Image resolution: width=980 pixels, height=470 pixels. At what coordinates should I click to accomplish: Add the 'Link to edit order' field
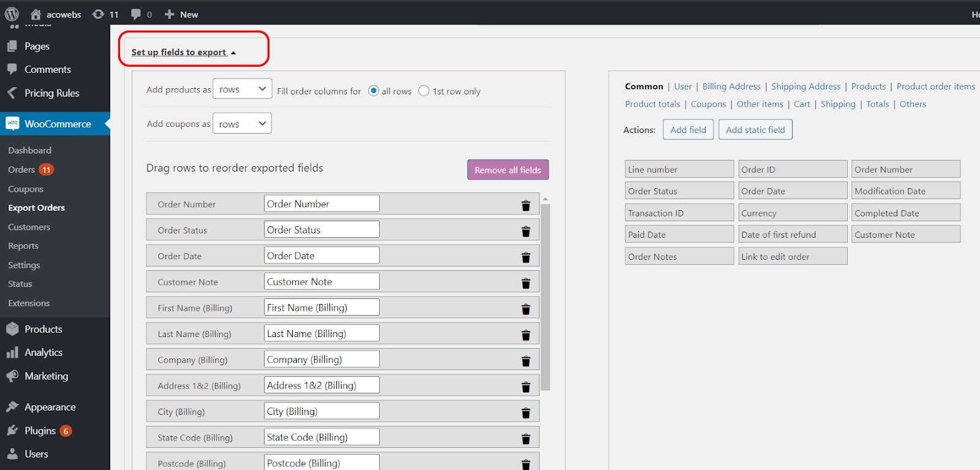[793, 256]
